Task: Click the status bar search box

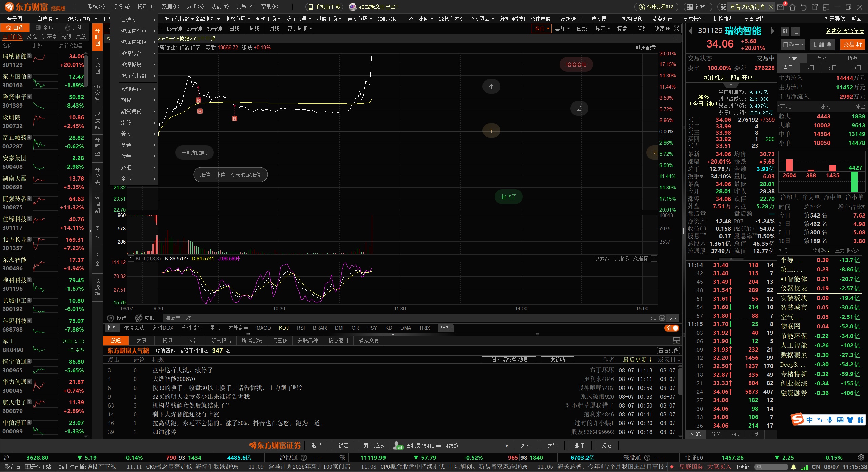Action: [x=771, y=467]
